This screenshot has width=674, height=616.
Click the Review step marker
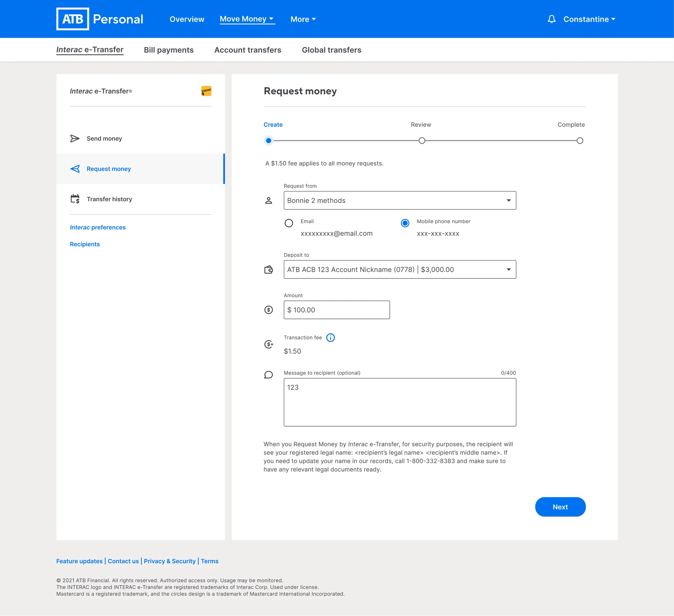(x=422, y=141)
